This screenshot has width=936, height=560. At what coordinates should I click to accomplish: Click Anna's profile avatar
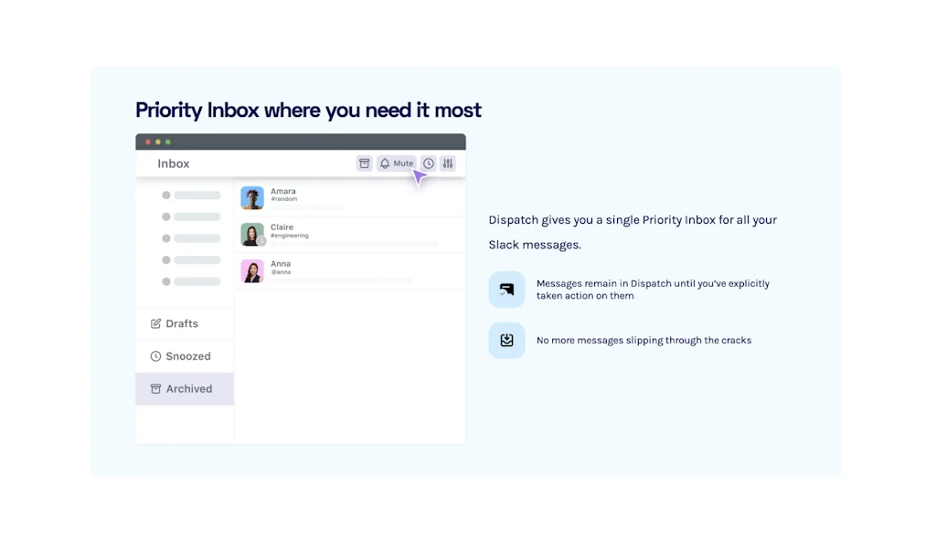click(252, 271)
